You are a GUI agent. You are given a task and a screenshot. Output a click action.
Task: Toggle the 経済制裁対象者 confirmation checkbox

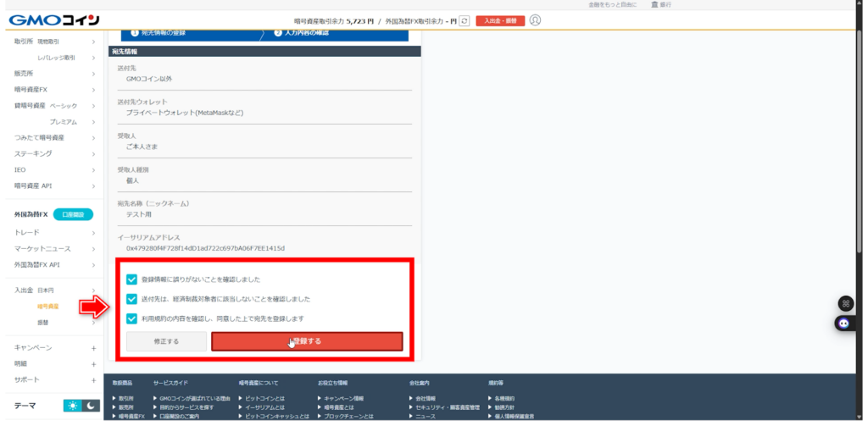[x=131, y=299]
